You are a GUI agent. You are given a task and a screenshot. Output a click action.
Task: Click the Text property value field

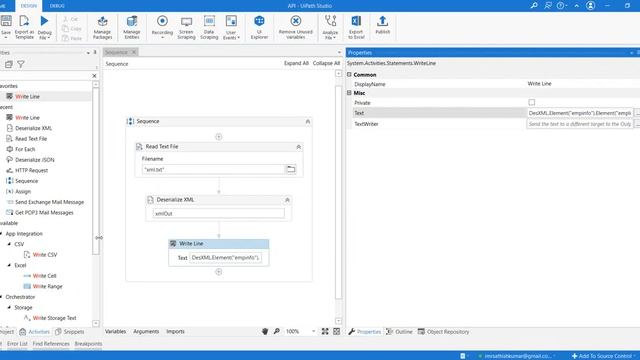(580, 113)
